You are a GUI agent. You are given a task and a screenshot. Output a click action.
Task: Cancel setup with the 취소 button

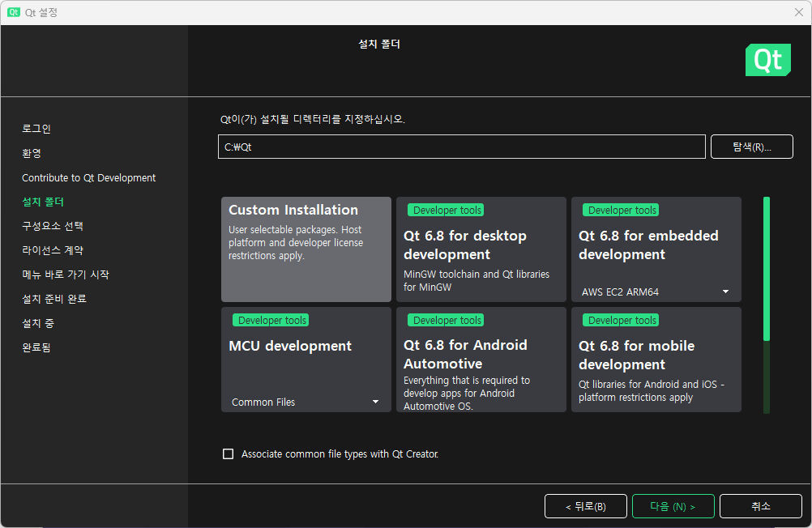click(x=761, y=506)
